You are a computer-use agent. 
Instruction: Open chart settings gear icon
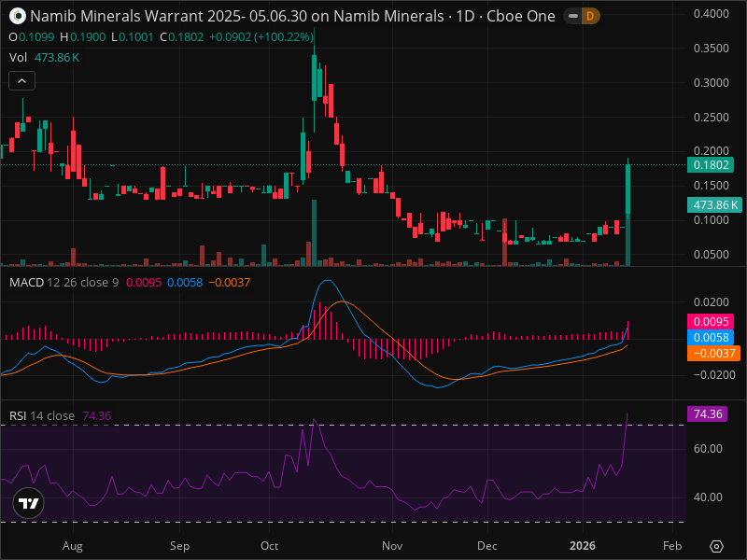pyautogui.click(x=716, y=546)
